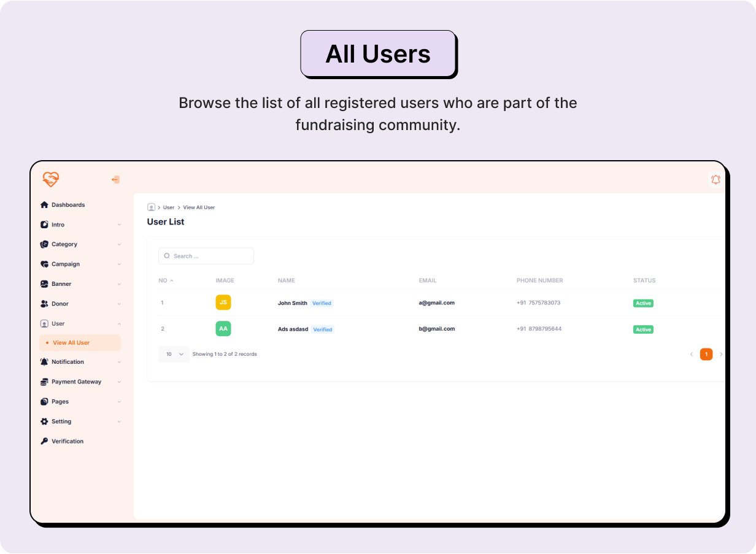
Task: Go to page 1 in pagination
Action: click(706, 354)
